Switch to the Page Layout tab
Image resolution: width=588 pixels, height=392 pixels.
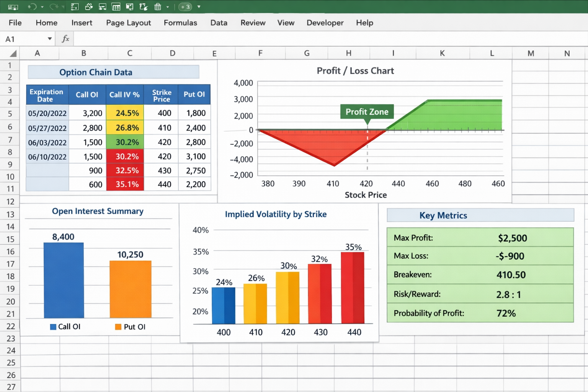tap(128, 23)
